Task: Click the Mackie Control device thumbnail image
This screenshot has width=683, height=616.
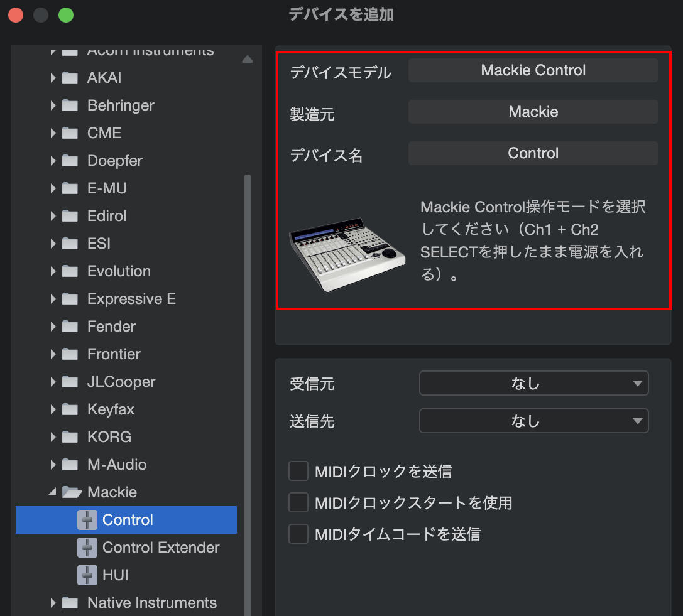Action: point(347,255)
